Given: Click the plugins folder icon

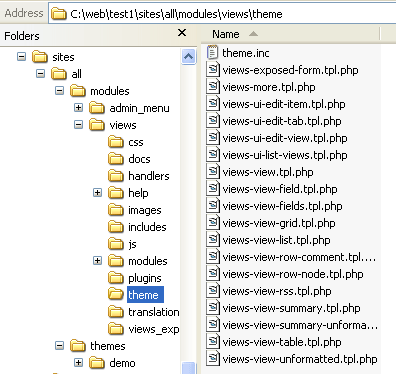Looking at the screenshot, I should [x=116, y=278].
